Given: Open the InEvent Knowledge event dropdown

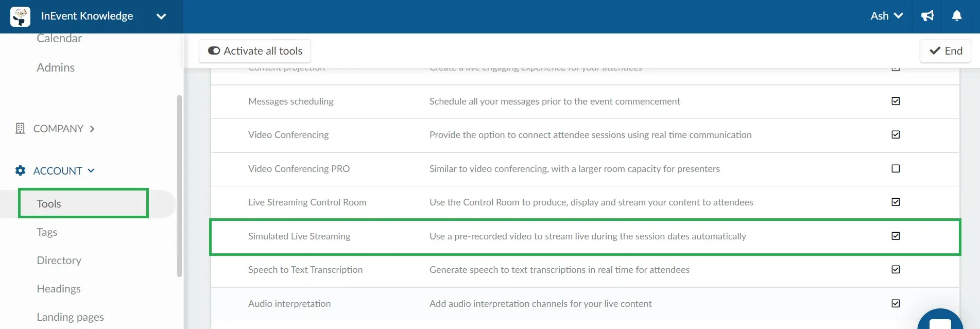Looking at the screenshot, I should pyautogui.click(x=161, y=16).
